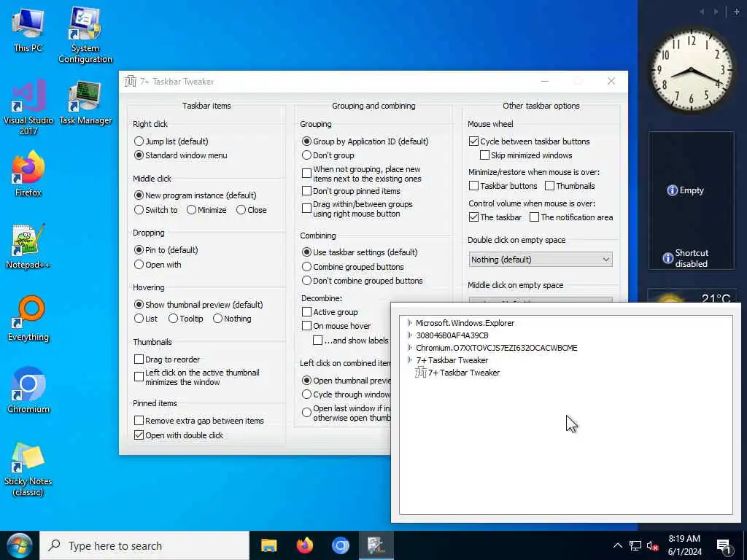Screen dimensions: 747x560
Task: Show hidden tray icons chevron
Action: 617,545
